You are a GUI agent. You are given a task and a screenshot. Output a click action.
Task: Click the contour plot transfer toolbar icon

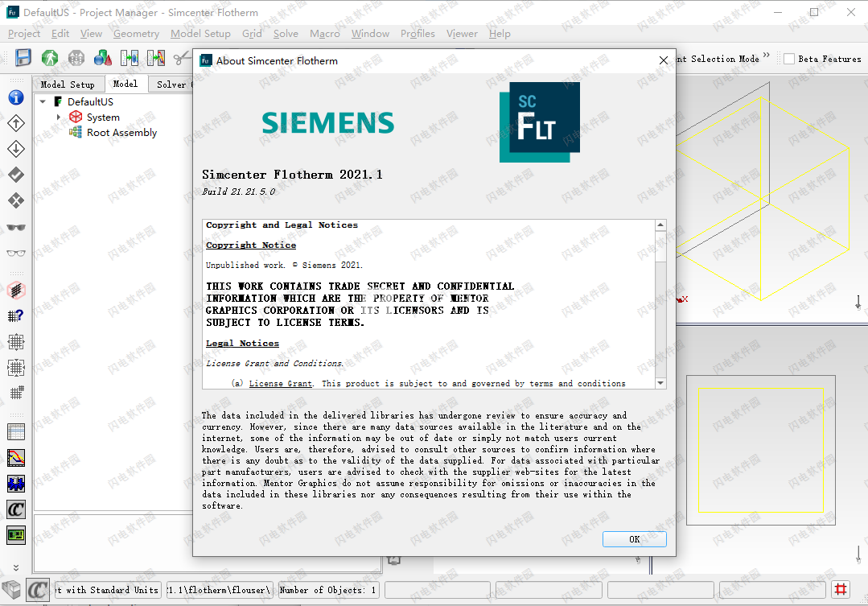pyautogui.click(x=130, y=58)
